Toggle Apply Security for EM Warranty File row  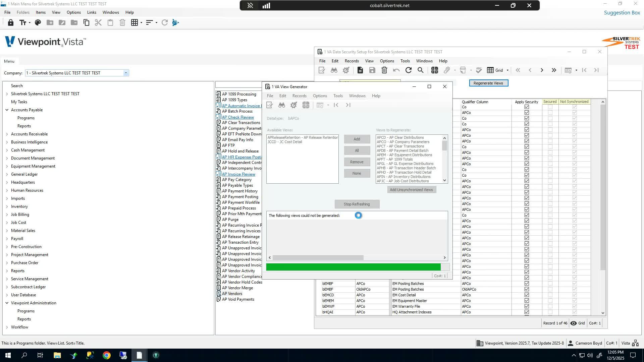click(527, 306)
